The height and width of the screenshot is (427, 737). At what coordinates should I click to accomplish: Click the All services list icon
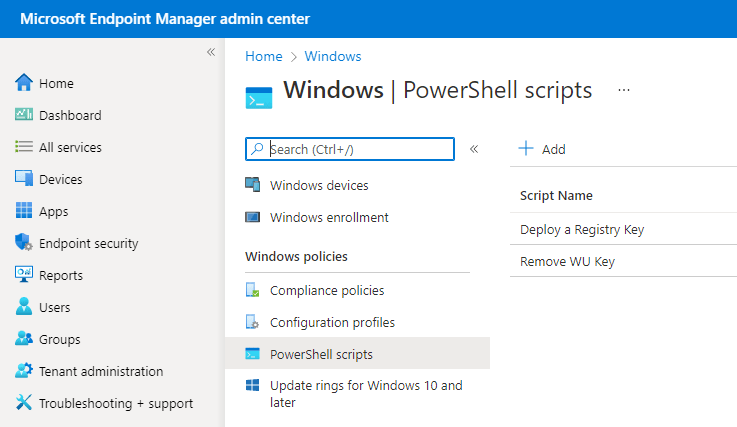24,147
